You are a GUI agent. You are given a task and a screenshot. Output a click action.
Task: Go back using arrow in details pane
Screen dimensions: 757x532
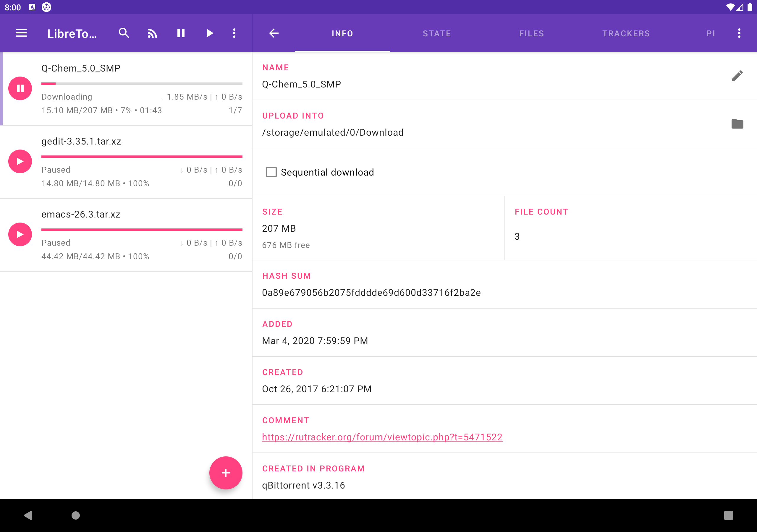point(274,33)
